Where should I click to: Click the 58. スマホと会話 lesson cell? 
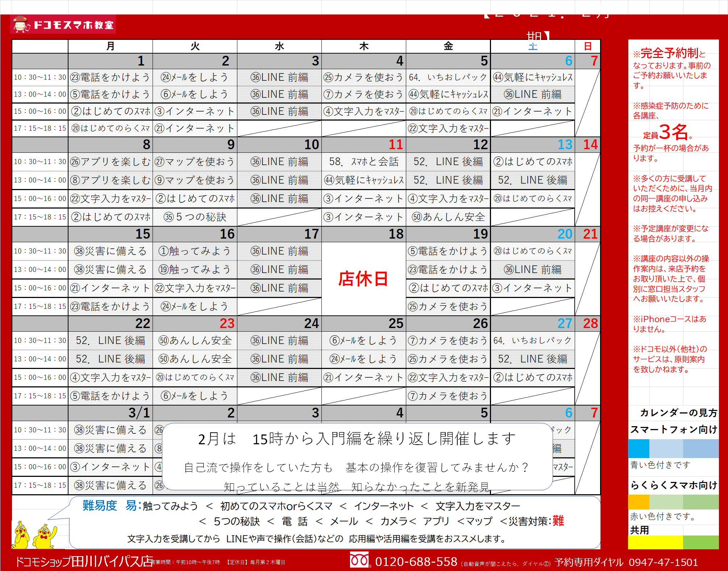pos(363,161)
